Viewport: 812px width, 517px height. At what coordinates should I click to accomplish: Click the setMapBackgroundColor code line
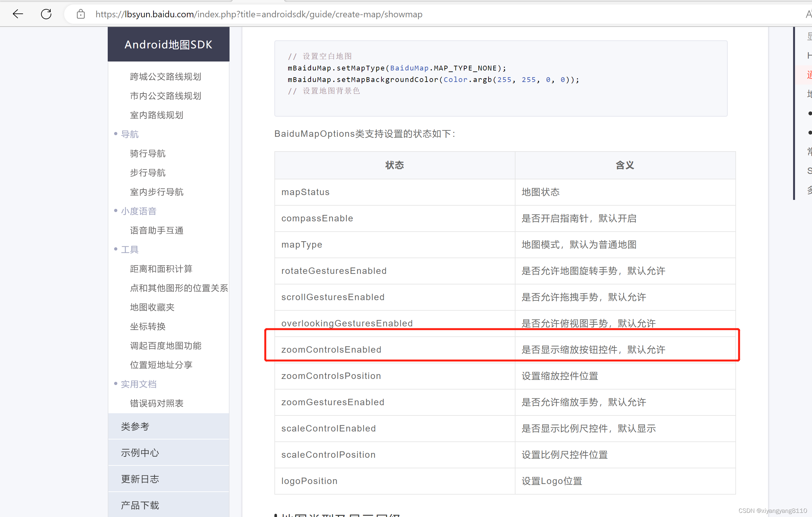pos(433,79)
